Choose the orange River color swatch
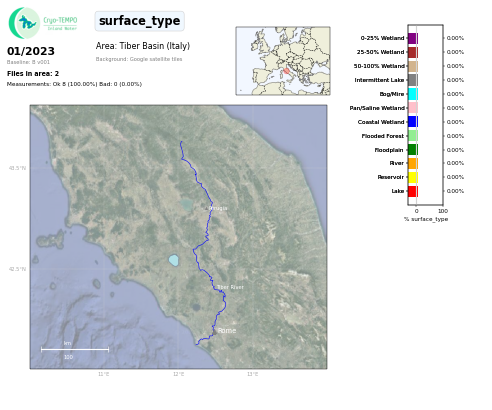 [413, 163]
